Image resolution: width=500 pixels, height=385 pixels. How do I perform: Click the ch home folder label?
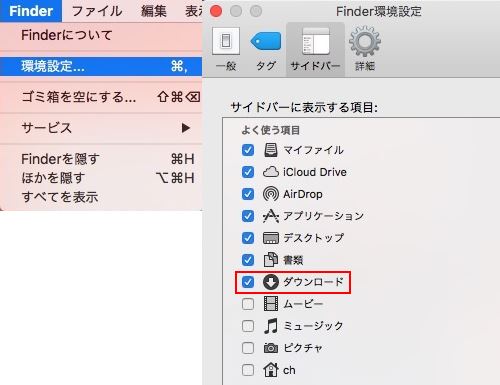tap(289, 370)
